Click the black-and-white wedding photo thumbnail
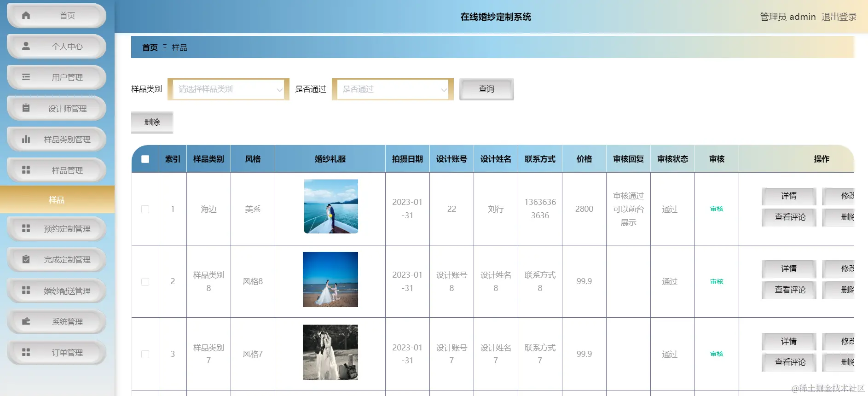Image resolution: width=868 pixels, height=396 pixels. pos(330,352)
